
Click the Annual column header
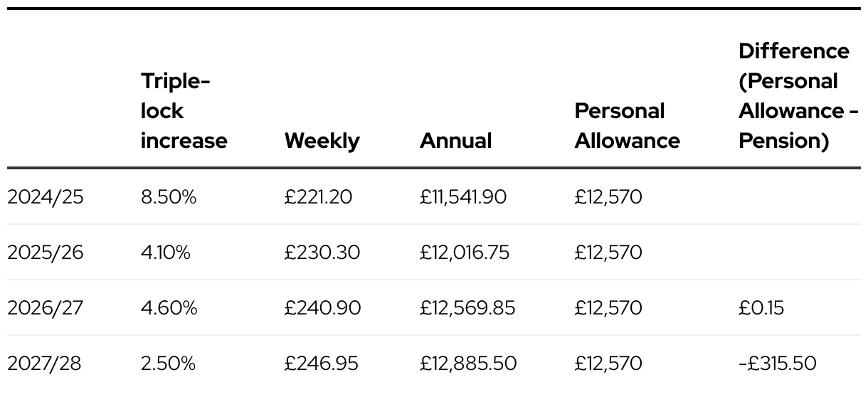coord(455,141)
